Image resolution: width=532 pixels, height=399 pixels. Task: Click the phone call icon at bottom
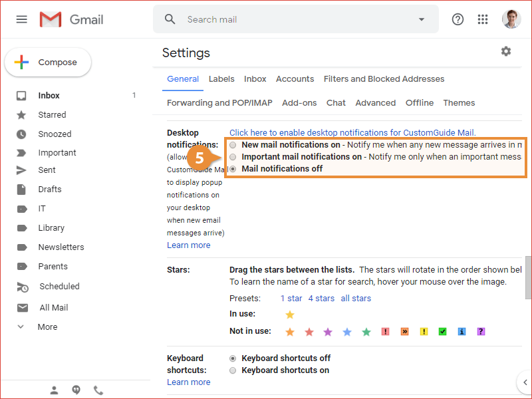(x=98, y=390)
